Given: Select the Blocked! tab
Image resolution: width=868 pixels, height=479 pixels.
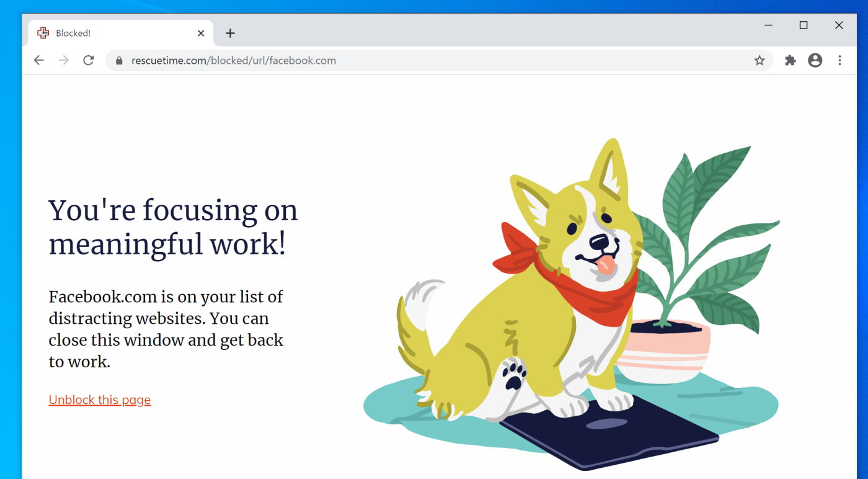Looking at the screenshot, I should pyautogui.click(x=121, y=34).
